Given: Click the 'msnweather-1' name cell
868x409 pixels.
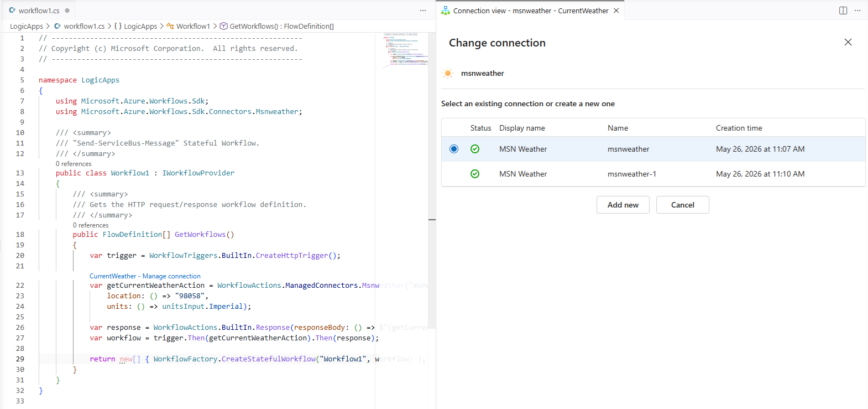Looking at the screenshot, I should click(632, 174).
